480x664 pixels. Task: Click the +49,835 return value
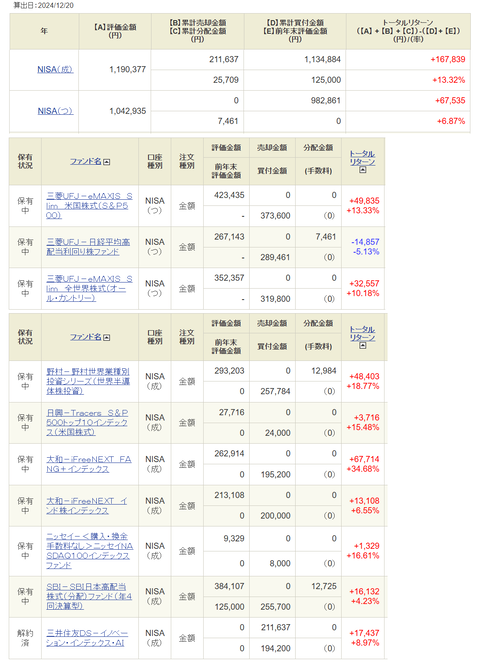tap(364, 201)
